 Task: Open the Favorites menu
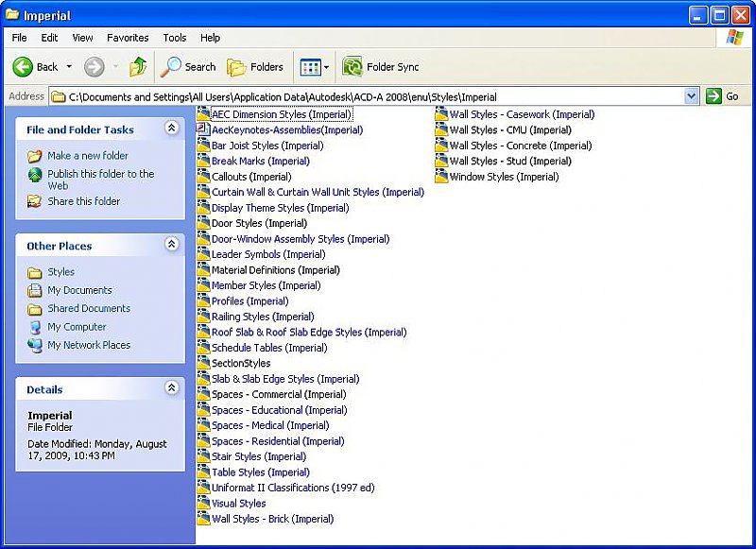point(128,38)
